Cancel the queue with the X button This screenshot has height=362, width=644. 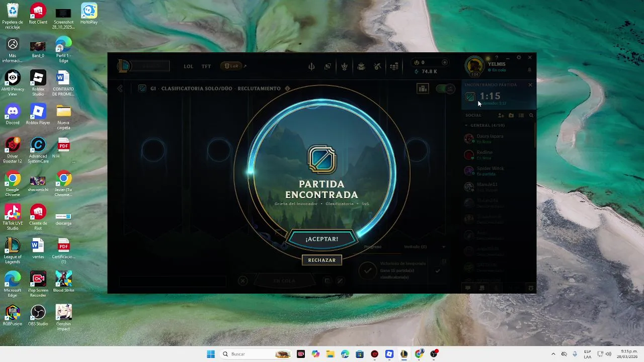point(243,281)
